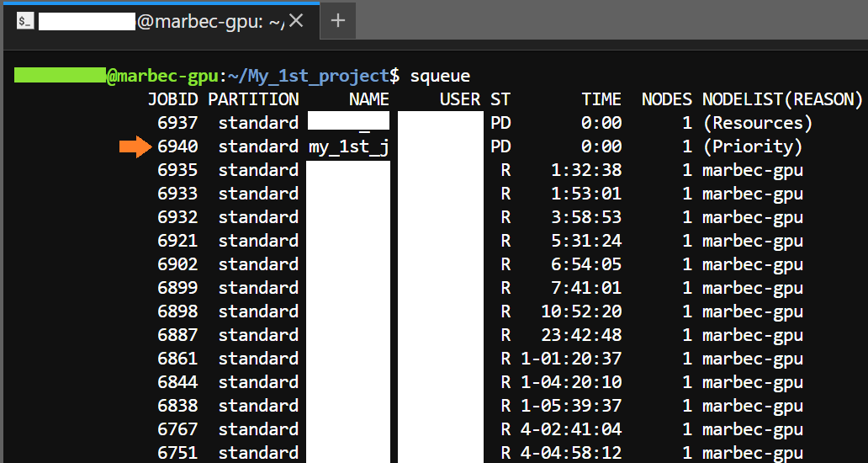Click the PARTITION column header
This screenshot has width=868, height=463.
coord(253,99)
